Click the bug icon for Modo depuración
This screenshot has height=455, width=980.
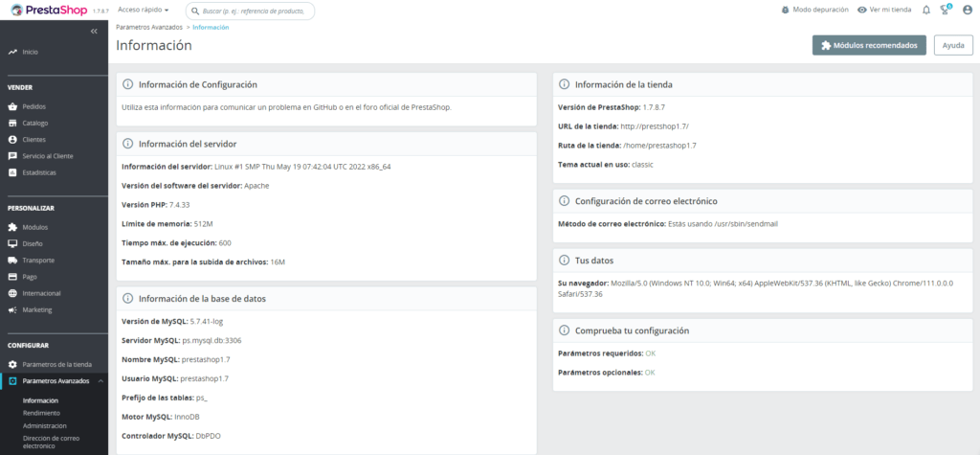(785, 10)
